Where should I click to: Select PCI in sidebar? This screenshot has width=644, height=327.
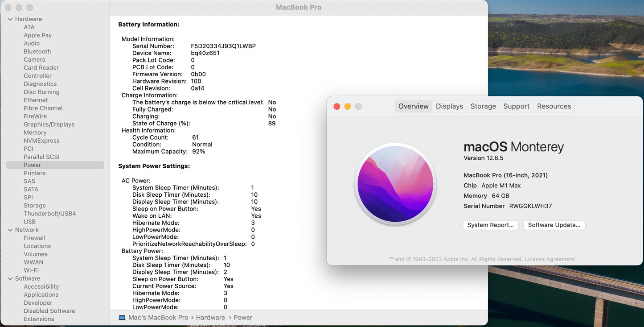tap(29, 149)
